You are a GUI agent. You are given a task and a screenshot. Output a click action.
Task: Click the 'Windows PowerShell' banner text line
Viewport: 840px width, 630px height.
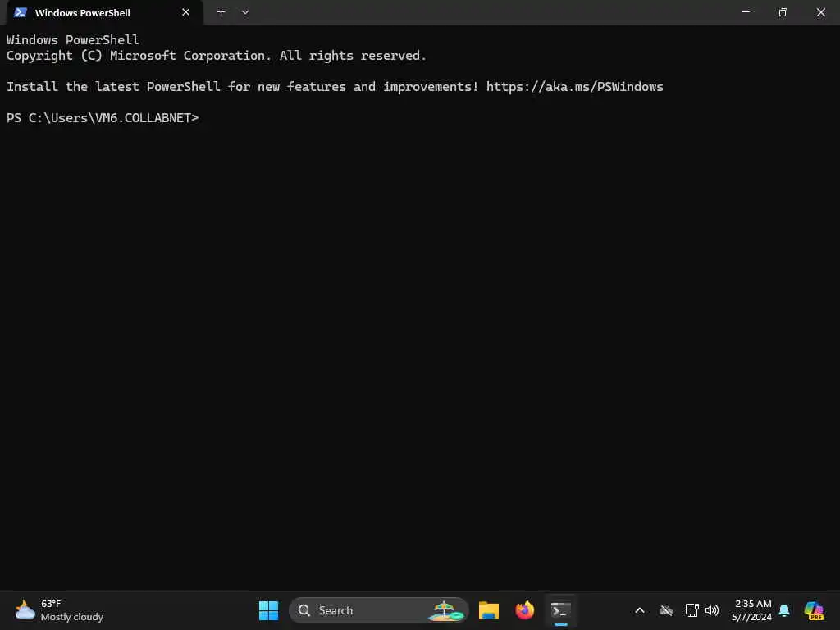(x=73, y=39)
